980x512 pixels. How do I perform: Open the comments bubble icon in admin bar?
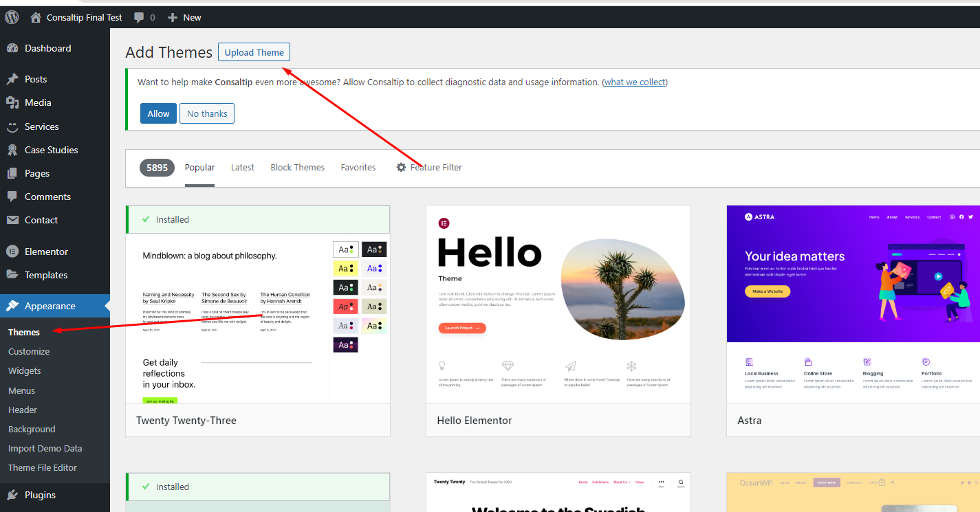(140, 18)
